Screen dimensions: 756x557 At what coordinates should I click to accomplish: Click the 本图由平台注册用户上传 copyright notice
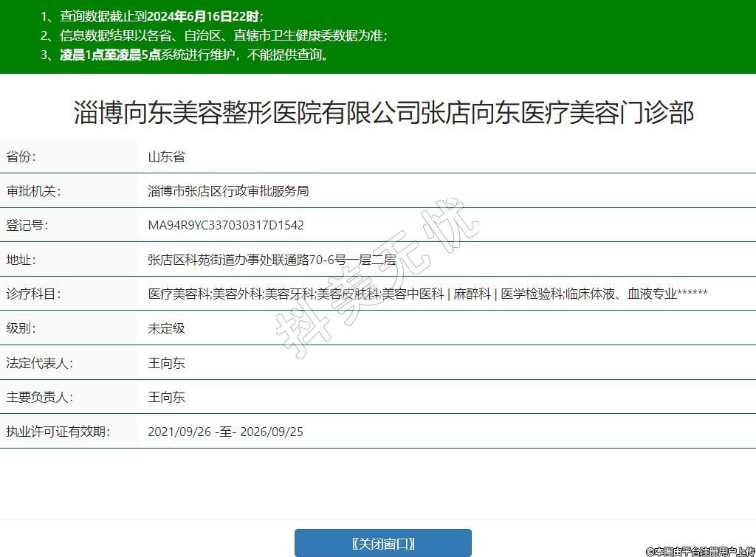[700, 551]
